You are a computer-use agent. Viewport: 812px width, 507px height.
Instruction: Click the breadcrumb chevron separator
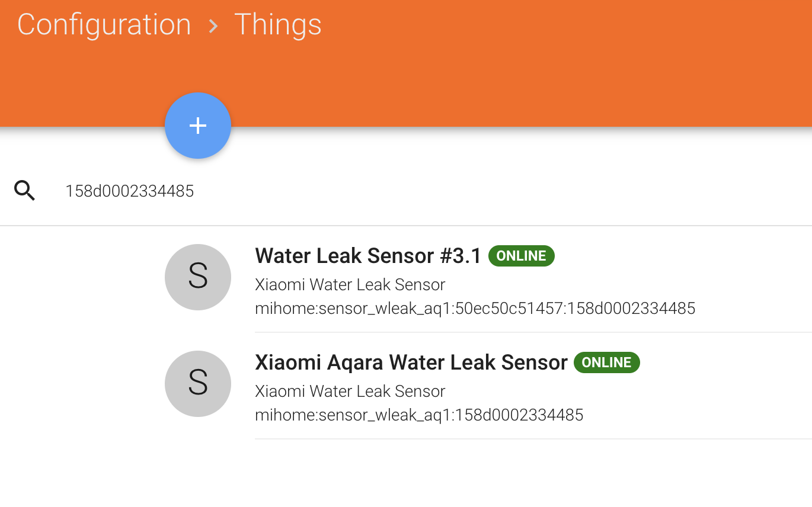point(213,26)
